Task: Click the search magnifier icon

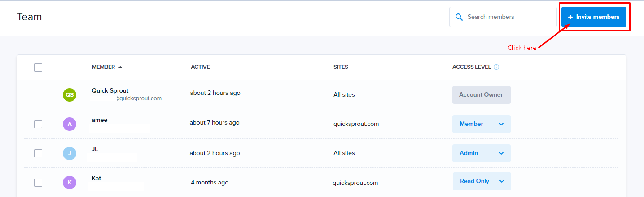Action: (x=459, y=17)
